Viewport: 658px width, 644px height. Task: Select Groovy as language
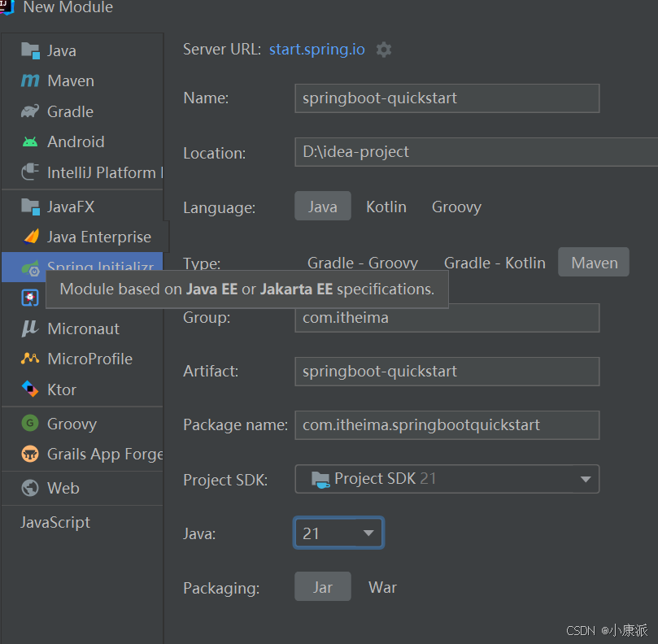pos(456,207)
